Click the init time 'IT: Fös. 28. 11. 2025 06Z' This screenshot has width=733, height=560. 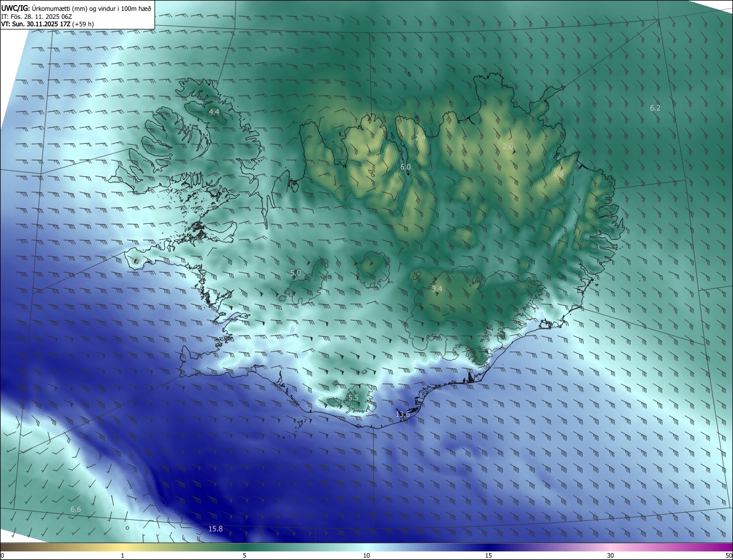click(36, 16)
